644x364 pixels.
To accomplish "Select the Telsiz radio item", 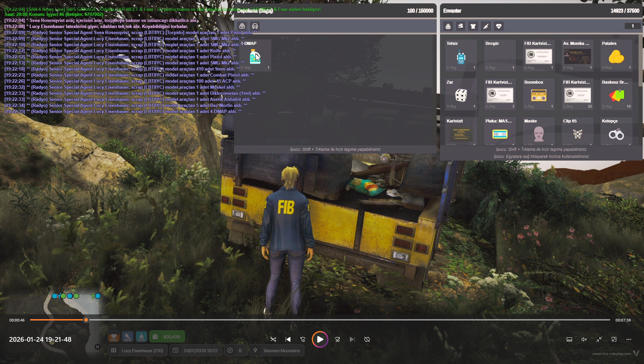I will coord(461,55).
